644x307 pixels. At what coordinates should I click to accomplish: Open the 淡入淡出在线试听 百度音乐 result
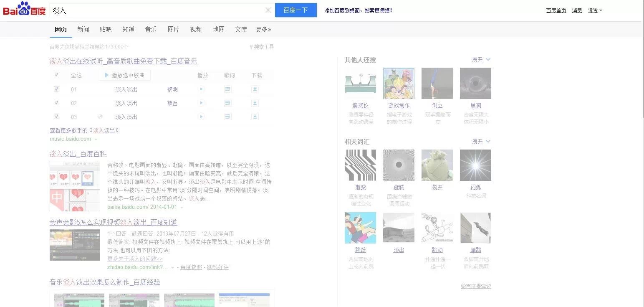point(124,61)
